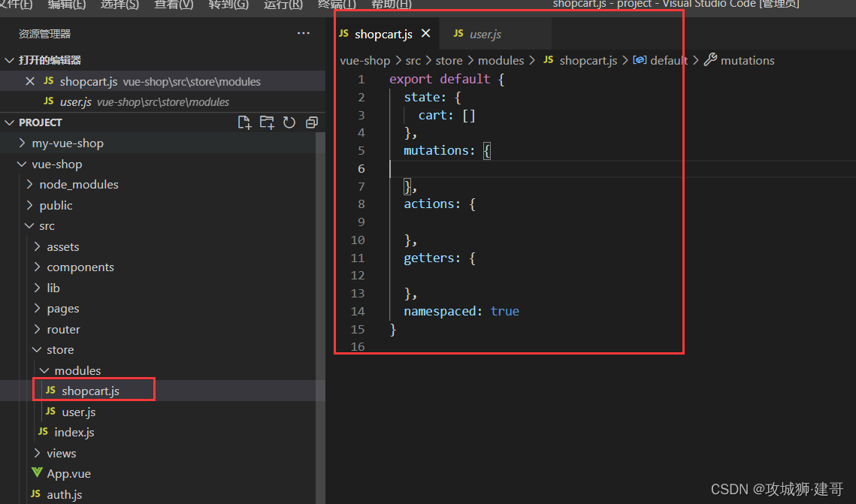
Task: Open the 转到(G) menu
Action: [228, 5]
